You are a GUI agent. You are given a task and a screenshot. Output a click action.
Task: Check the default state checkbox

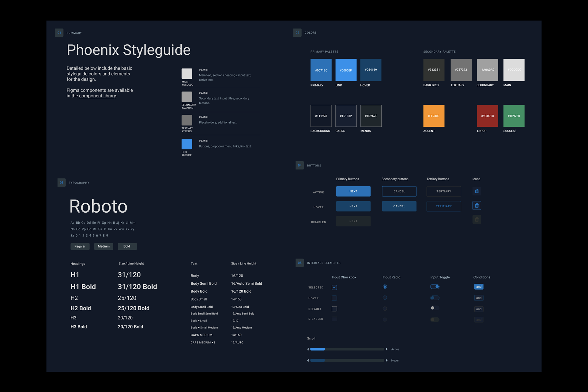point(334,309)
